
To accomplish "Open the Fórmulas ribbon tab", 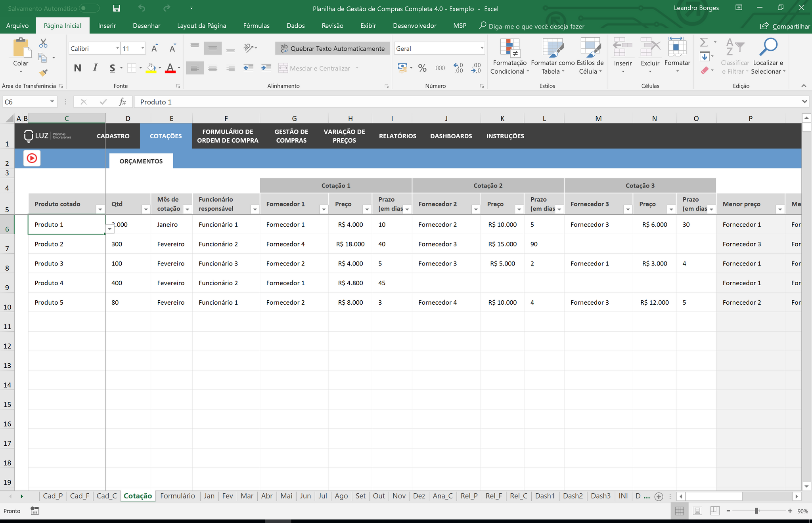I will point(256,26).
